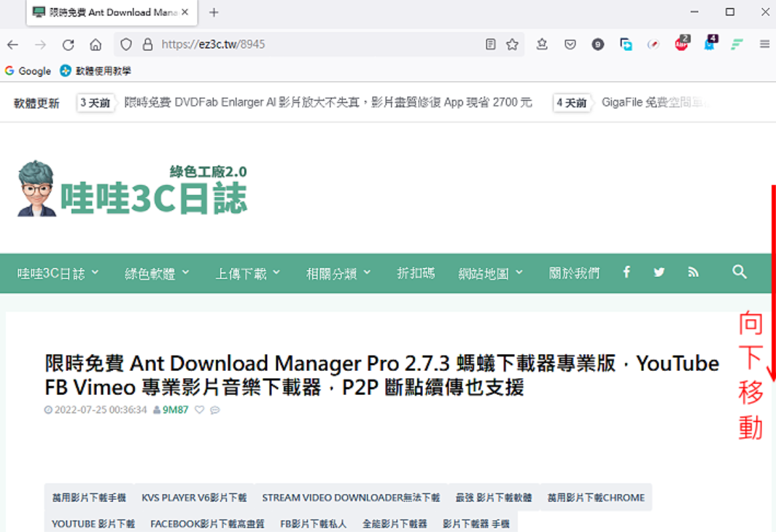Expand the 哇哇3C日誌 nav dropdown
The width and height of the screenshot is (776, 532).
tap(58, 273)
